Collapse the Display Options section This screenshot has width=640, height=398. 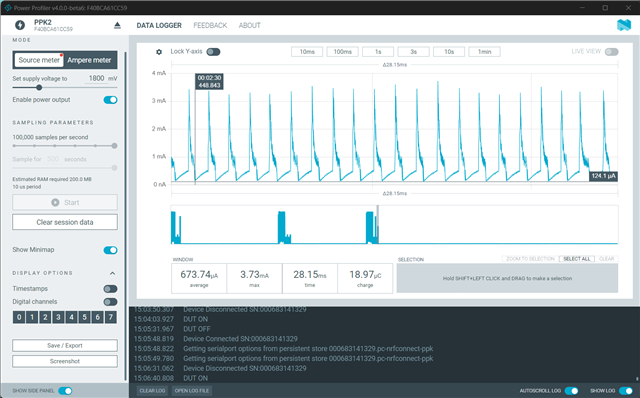click(113, 273)
